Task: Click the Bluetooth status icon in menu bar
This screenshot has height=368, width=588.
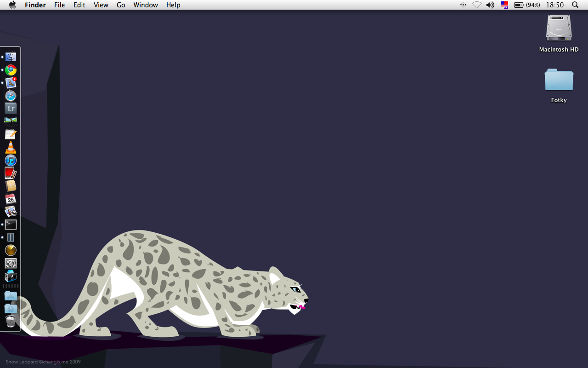Action: 463,5
